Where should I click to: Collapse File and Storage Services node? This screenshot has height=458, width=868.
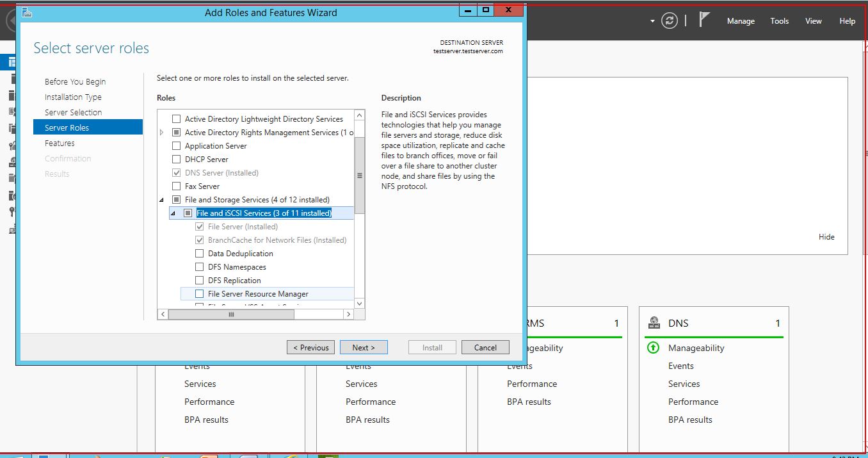pos(162,200)
